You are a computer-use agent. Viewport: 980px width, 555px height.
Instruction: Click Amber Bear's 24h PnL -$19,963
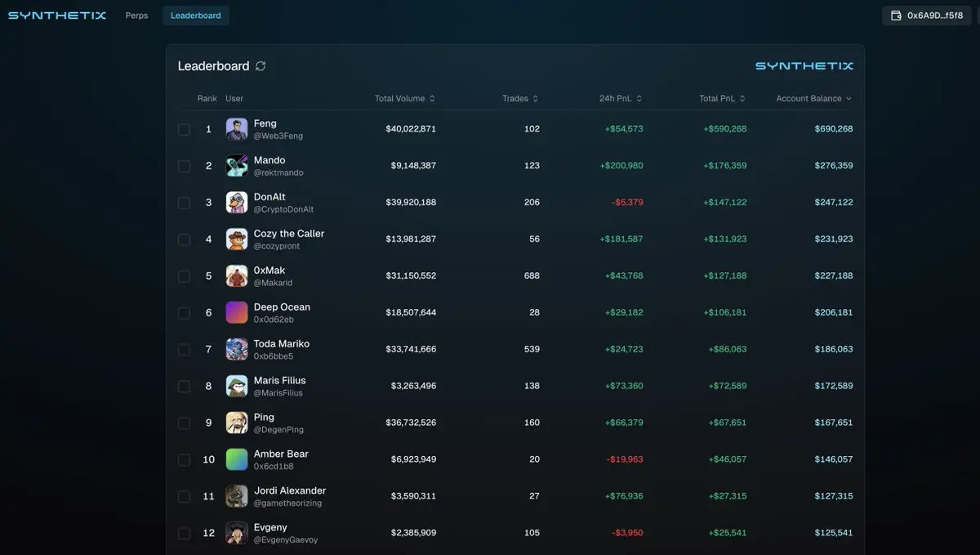pos(625,460)
